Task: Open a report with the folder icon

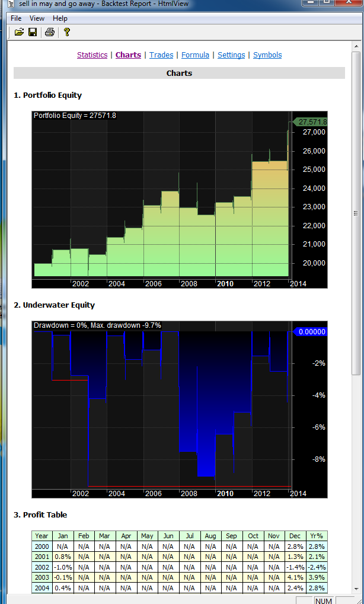Action: point(19,32)
